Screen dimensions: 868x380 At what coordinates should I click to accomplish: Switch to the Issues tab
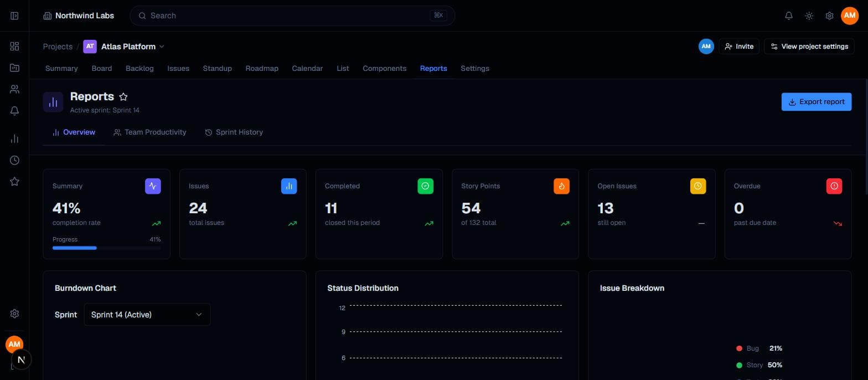pos(178,68)
